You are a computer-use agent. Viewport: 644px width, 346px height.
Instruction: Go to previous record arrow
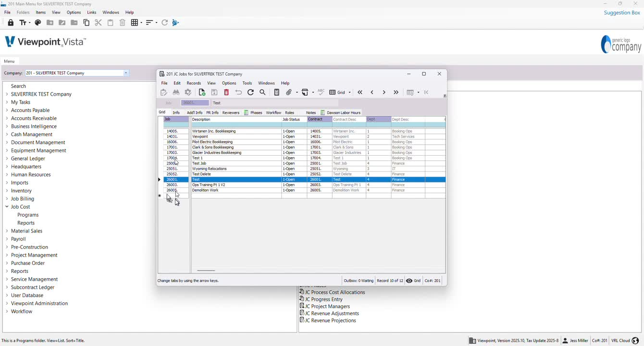coord(372,92)
